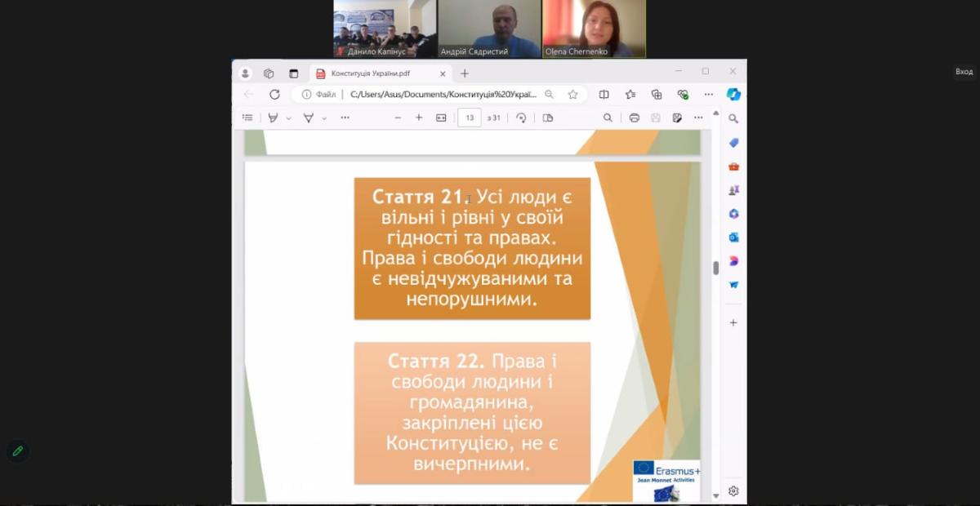Screen dimensions: 980x506
Task: Open more PDF tools left of zoom
Action: (x=345, y=118)
